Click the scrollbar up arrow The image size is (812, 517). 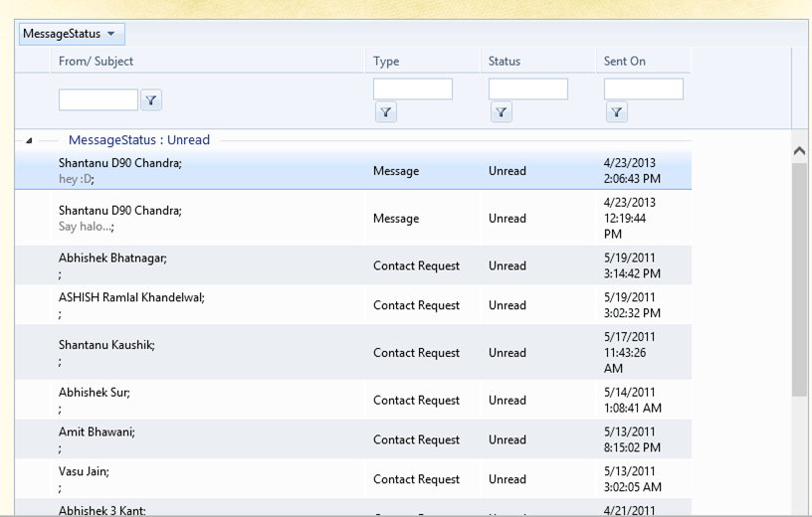(x=799, y=151)
